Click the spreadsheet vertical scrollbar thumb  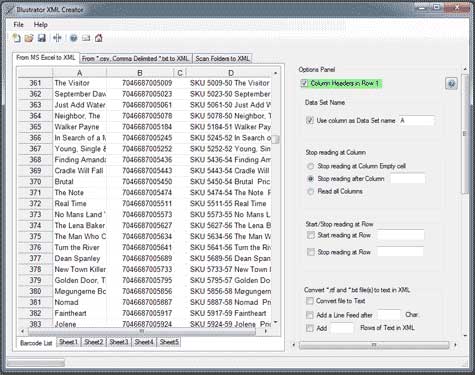click(x=276, y=139)
